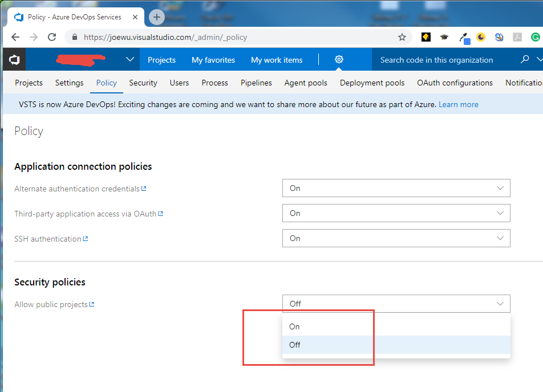Viewport: 543px width, 392px height.
Task: Switch to the Deployment pools tab
Action: point(372,83)
